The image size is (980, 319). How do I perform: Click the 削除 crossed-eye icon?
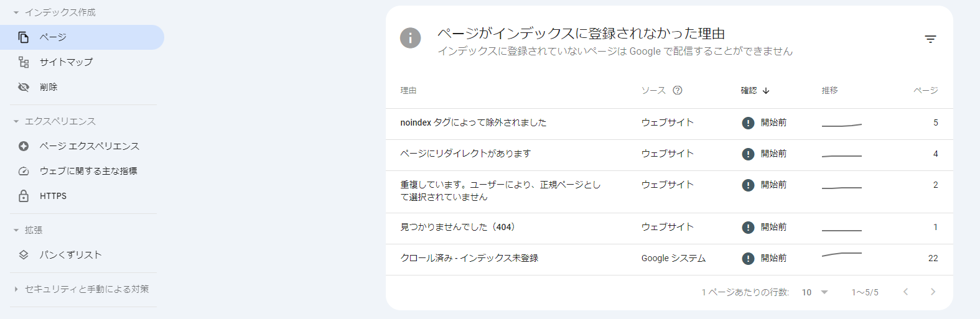pyautogui.click(x=24, y=87)
